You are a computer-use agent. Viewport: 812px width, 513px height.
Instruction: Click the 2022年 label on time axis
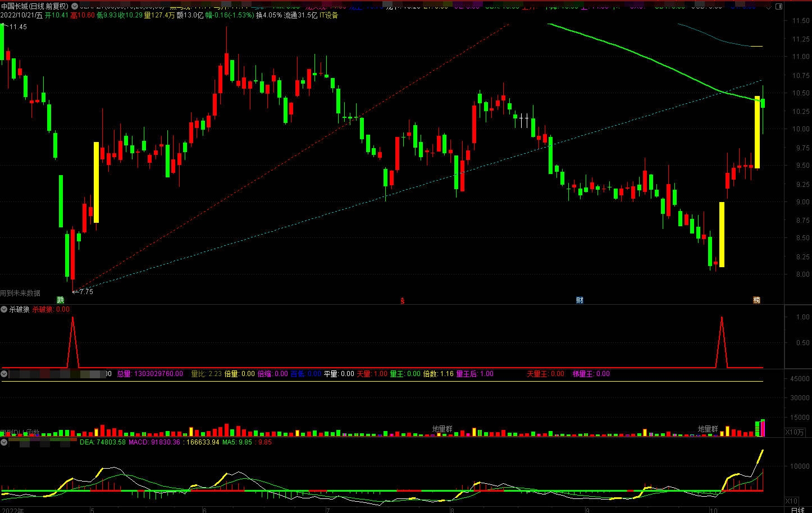pos(12,510)
